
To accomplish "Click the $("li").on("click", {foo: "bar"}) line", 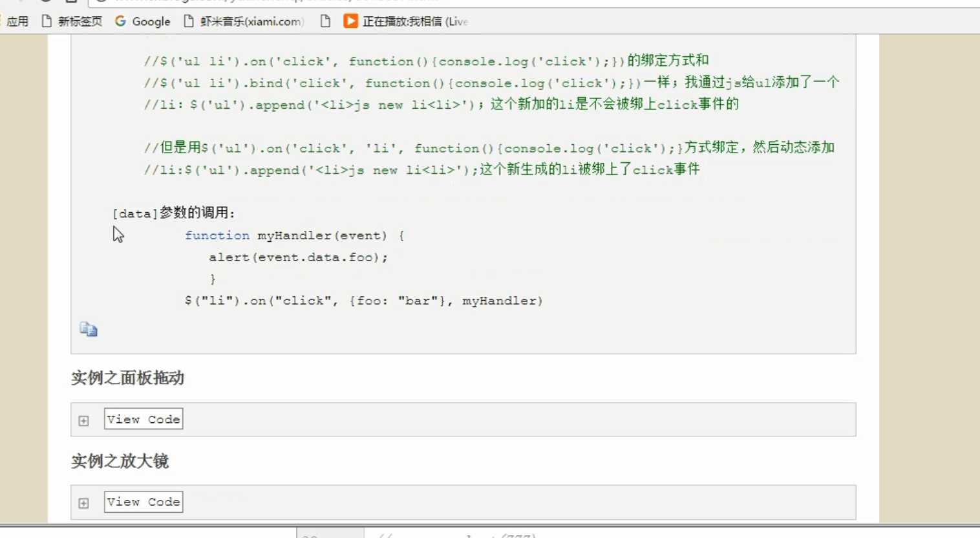I will pyautogui.click(x=364, y=301).
